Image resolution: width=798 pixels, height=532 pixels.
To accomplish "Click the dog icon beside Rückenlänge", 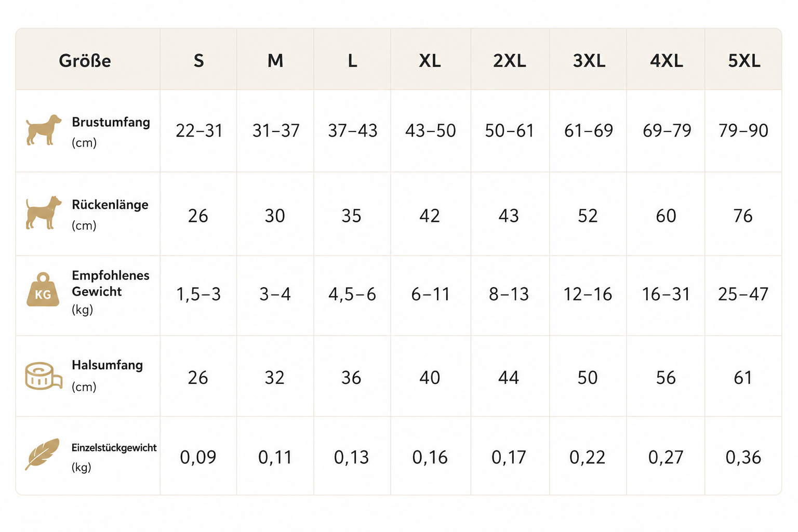I will click(44, 212).
